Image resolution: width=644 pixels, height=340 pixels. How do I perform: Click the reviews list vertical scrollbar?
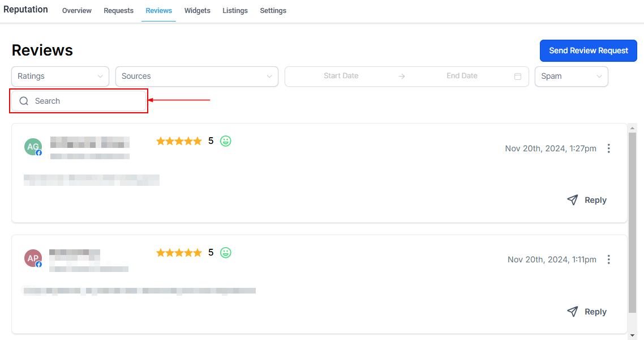[632, 221]
